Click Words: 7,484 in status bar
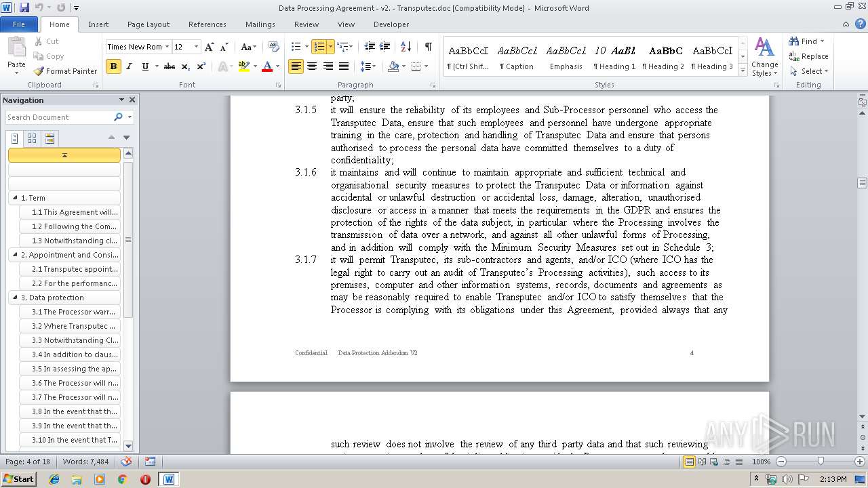 tap(85, 462)
